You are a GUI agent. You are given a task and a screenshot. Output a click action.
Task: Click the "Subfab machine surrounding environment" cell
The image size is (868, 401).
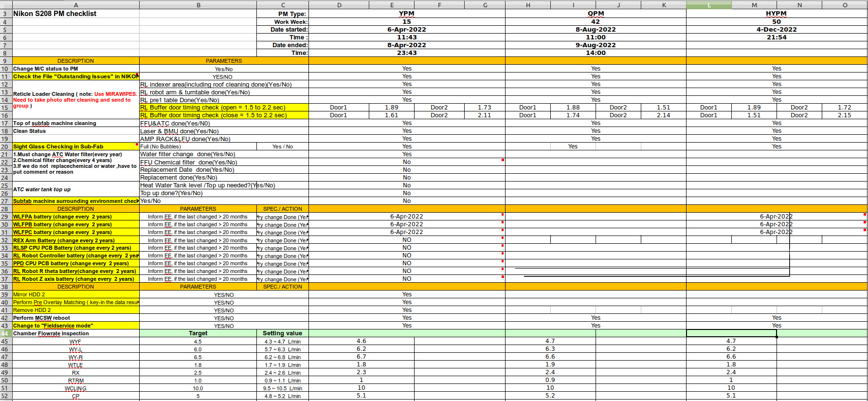coord(75,201)
